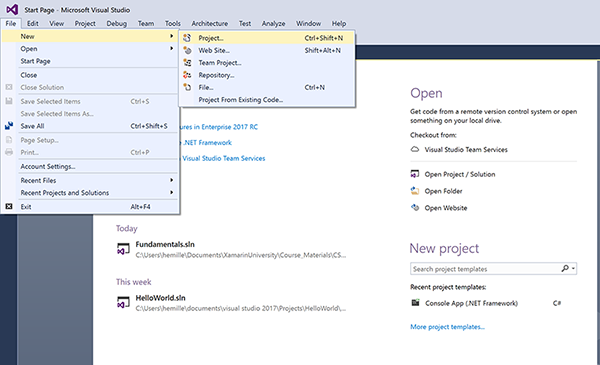Click the Web Site globe icon
The image size is (600, 365).
pyautogui.click(x=187, y=50)
